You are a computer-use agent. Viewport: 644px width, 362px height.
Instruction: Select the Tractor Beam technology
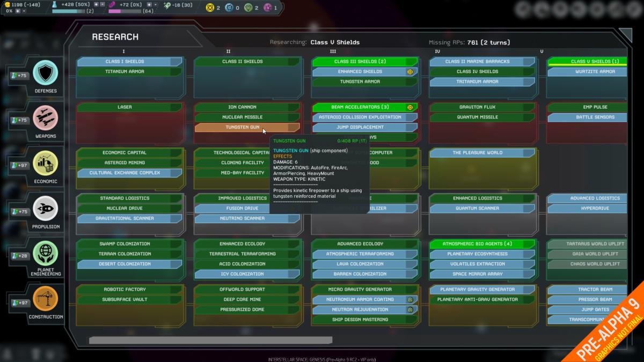(x=588, y=290)
